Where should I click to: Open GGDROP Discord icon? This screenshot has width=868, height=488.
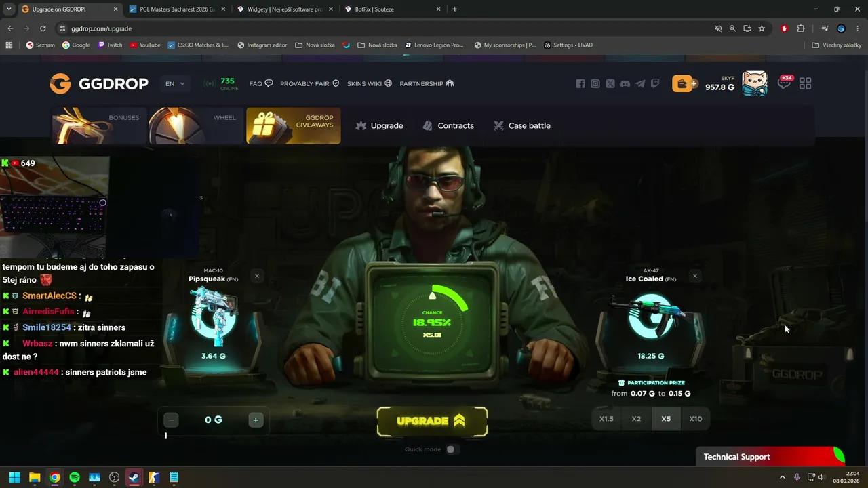(625, 83)
